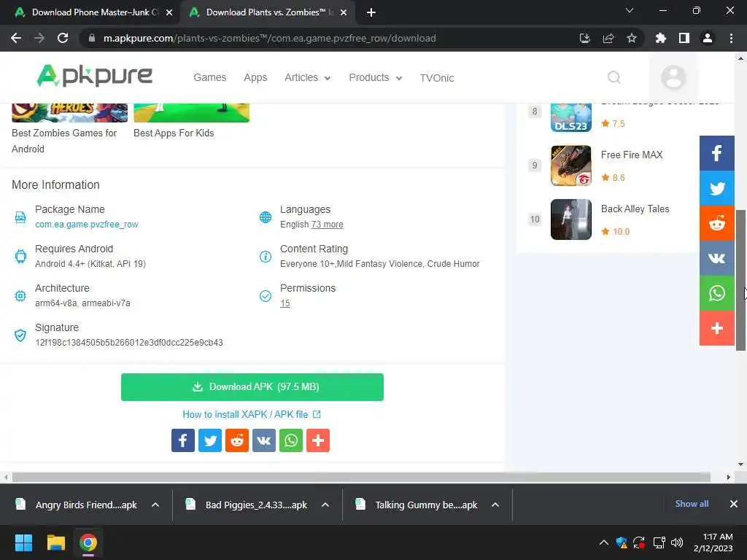Click the APKPure logo
747x560 pixels.
pos(94,76)
